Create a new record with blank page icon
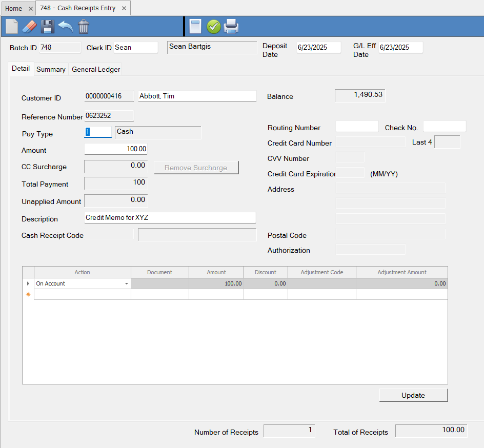This screenshot has height=448, width=484. 12,26
